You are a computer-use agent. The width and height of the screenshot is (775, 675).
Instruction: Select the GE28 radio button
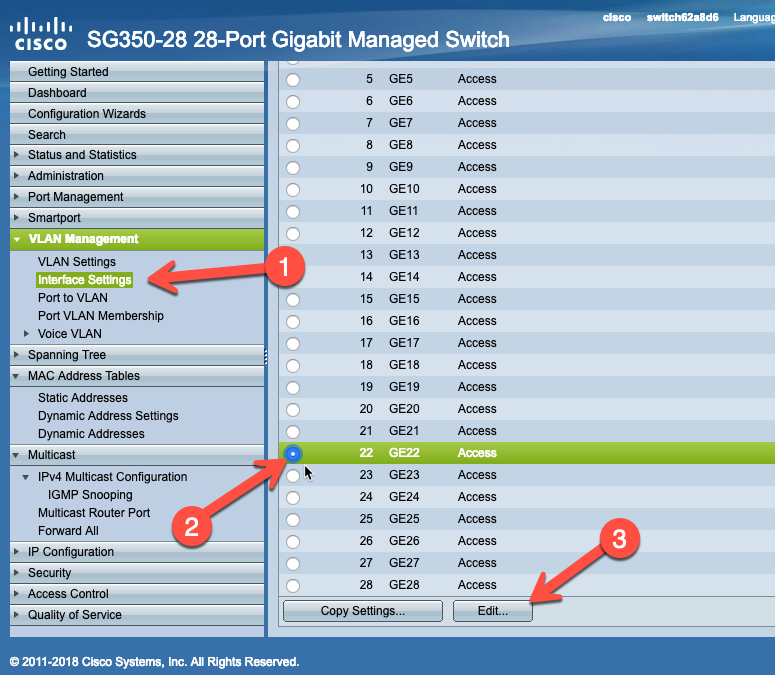(x=293, y=586)
